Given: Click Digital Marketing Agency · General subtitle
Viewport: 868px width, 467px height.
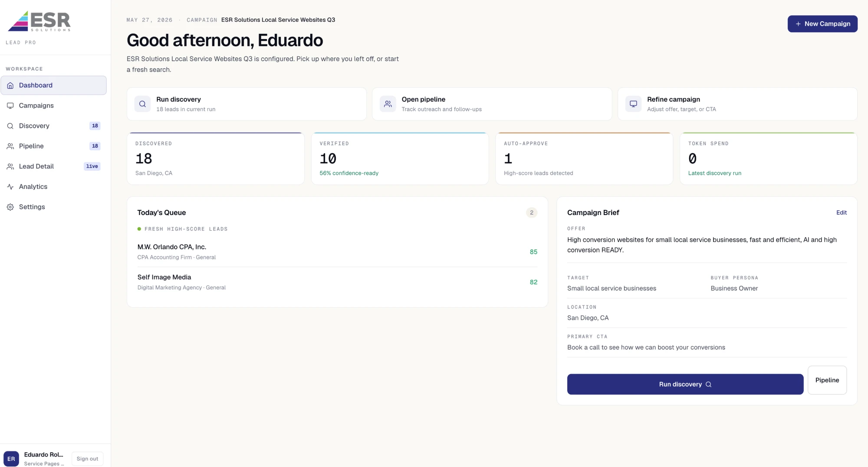Looking at the screenshot, I should click(181, 288).
